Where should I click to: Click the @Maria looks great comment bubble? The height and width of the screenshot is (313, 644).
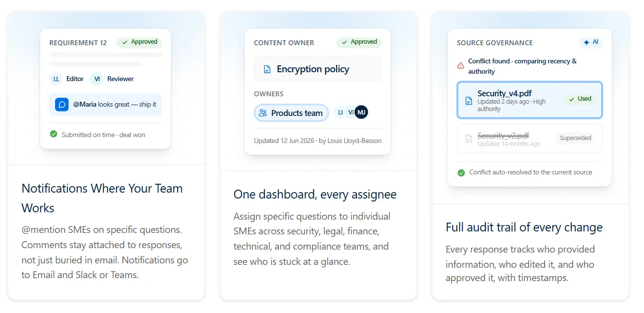pyautogui.click(x=106, y=105)
